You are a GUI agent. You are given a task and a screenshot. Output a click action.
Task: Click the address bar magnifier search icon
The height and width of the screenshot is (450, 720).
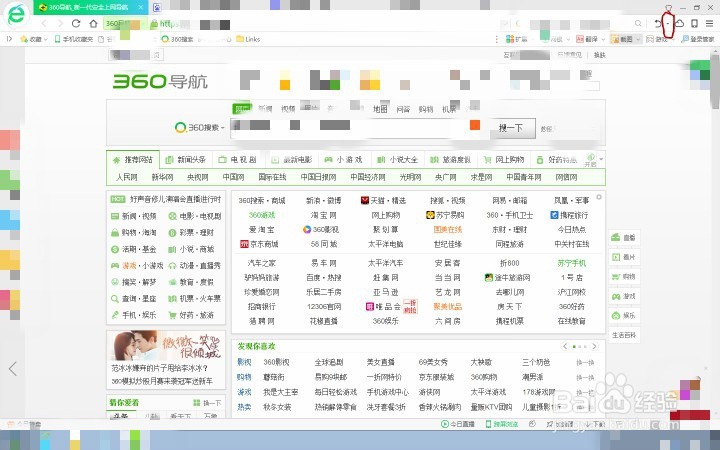coord(638,23)
